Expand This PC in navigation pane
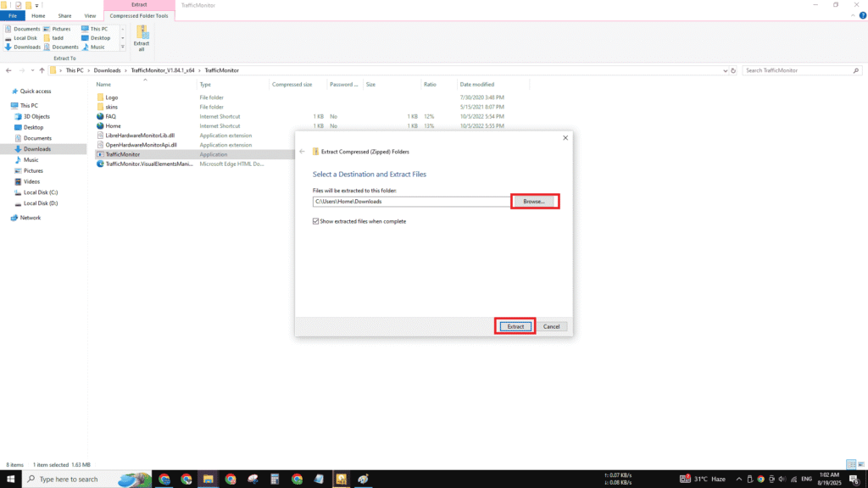Image resolution: width=868 pixels, height=488 pixels. coord(6,105)
